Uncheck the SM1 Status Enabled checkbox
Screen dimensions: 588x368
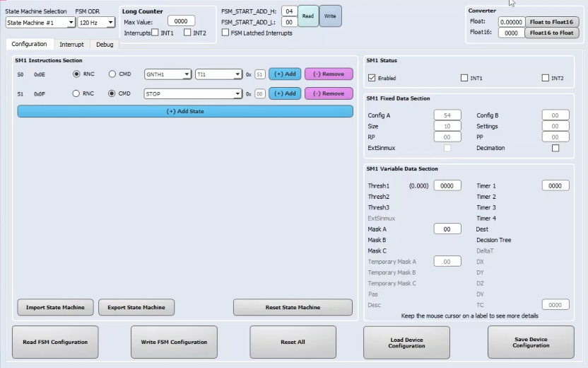[372, 78]
